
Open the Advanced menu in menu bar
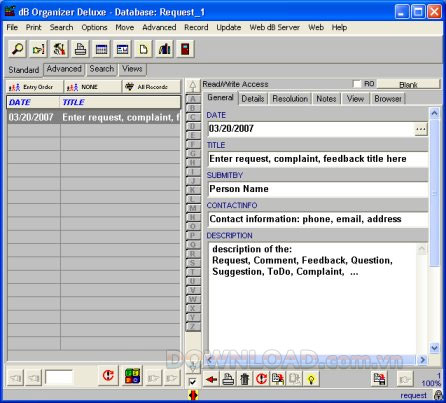[x=159, y=27]
